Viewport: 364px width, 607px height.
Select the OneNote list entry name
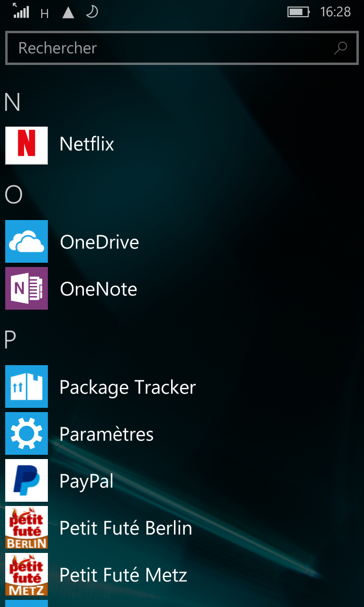click(99, 289)
